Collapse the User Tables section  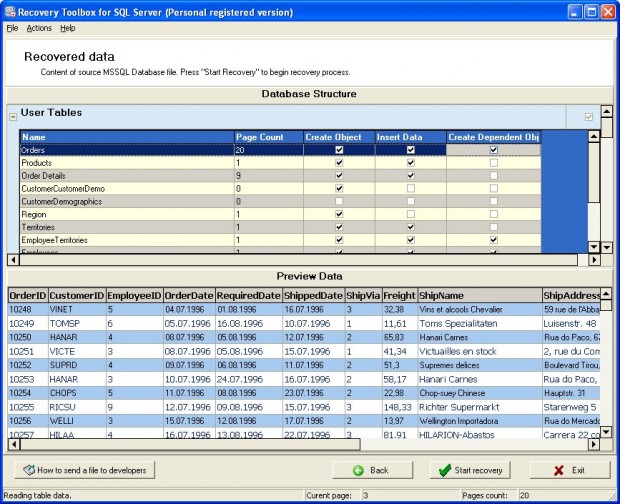[13, 117]
